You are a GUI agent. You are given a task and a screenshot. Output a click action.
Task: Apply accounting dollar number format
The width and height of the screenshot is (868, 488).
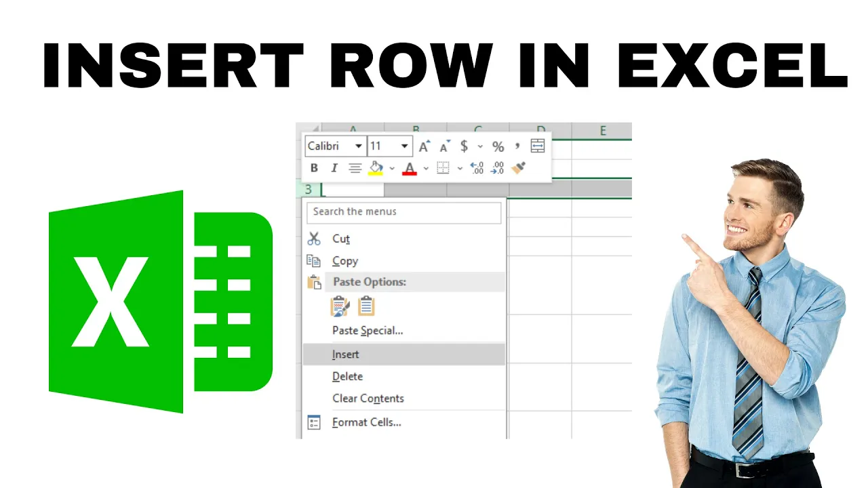click(464, 146)
